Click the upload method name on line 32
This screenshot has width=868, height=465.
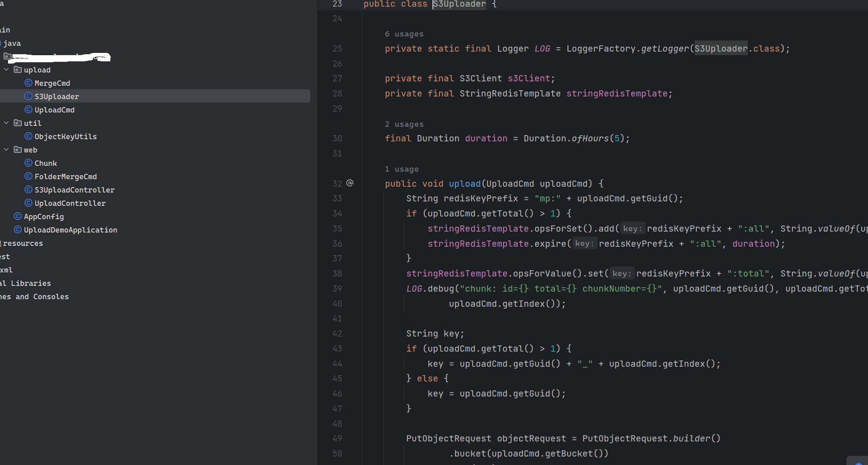[465, 184]
